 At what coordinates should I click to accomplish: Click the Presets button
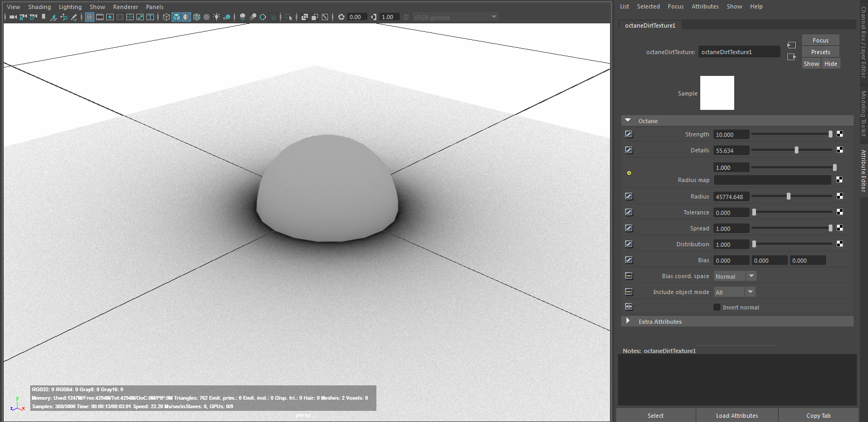click(x=820, y=52)
